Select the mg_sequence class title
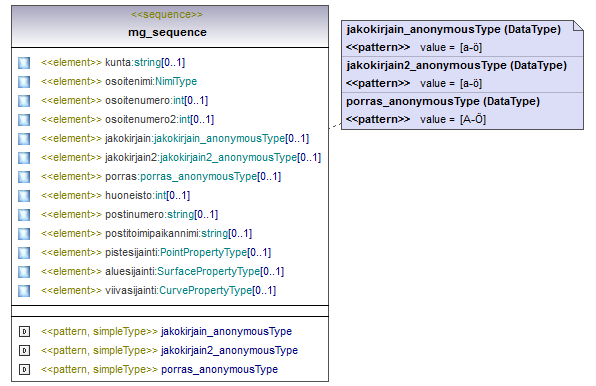596x386 pixels. click(x=167, y=32)
